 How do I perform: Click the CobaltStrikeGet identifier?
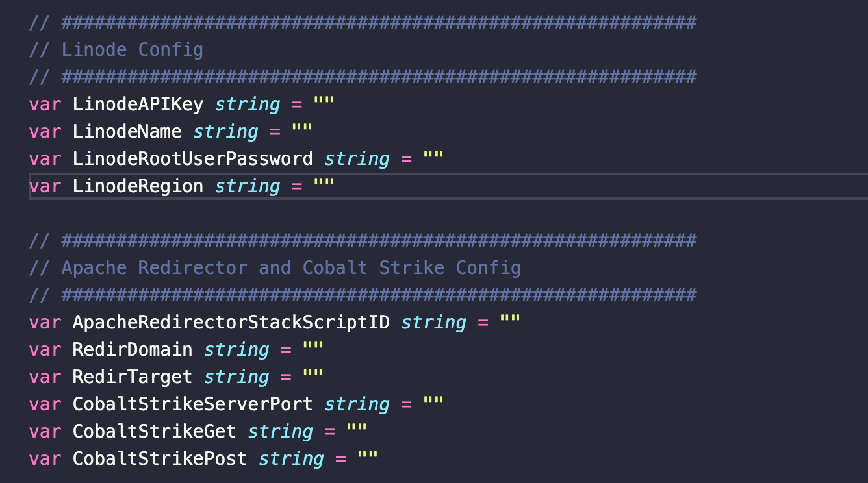click(154, 432)
